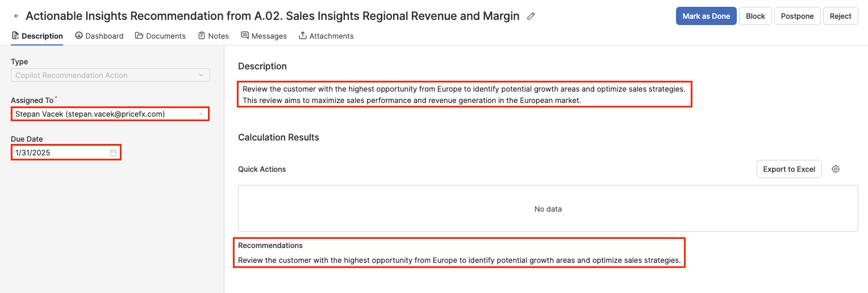Screen dimensions: 868x293
Task: Click the Attachments upload icon
Action: click(303, 36)
